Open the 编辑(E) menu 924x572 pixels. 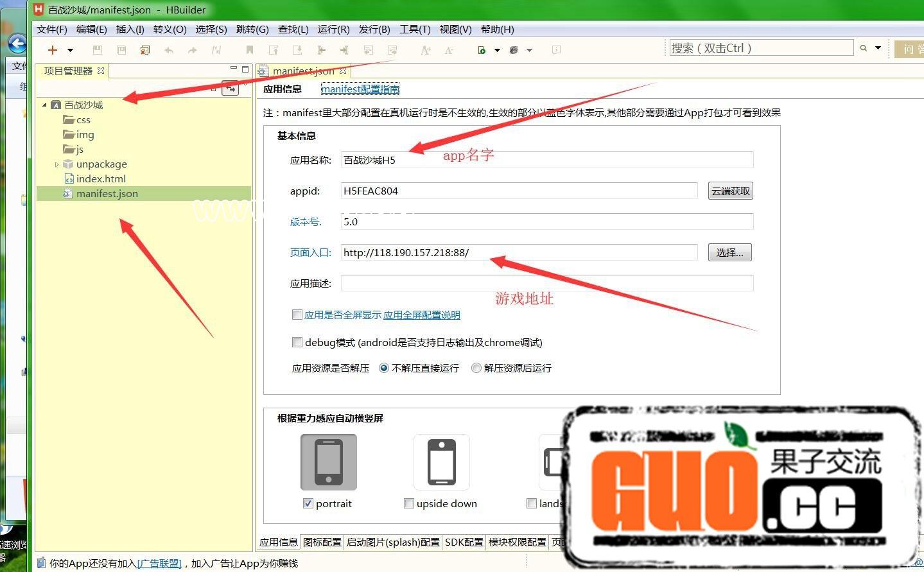92,30
